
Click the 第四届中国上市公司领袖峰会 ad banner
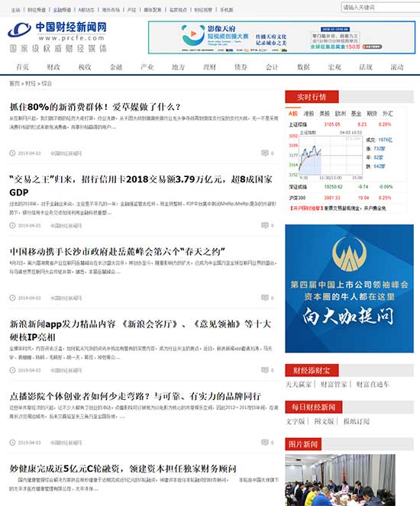[349, 288]
